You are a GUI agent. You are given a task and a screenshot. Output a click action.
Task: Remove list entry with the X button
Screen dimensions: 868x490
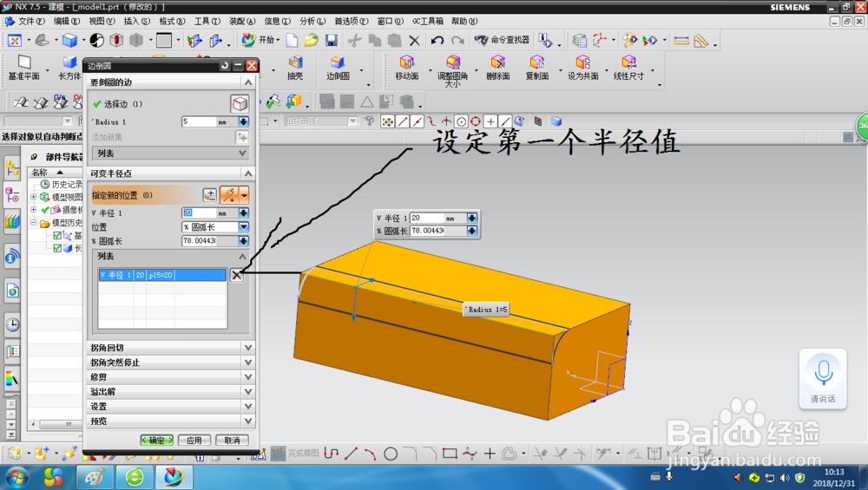click(x=237, y=275)
